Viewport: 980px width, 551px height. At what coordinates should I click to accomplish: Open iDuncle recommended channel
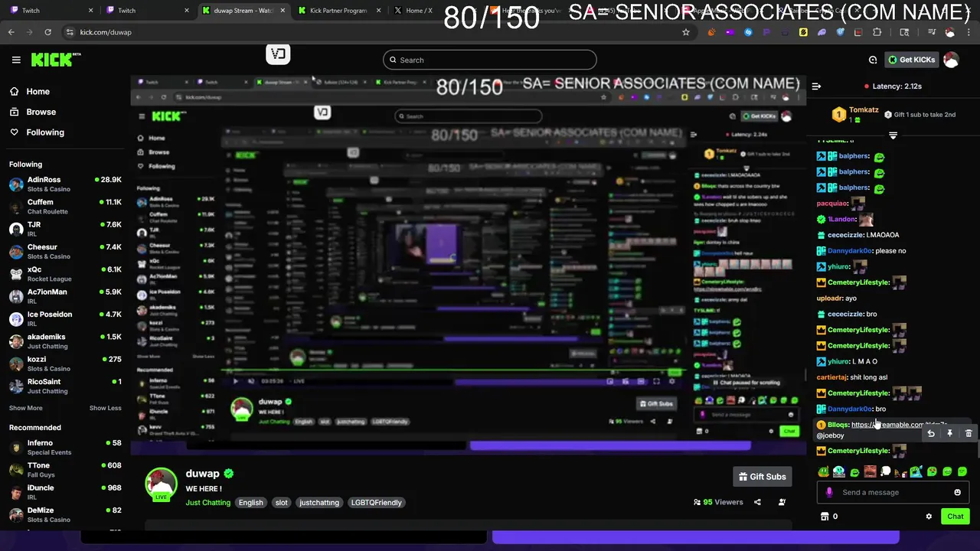coord(65,492)
